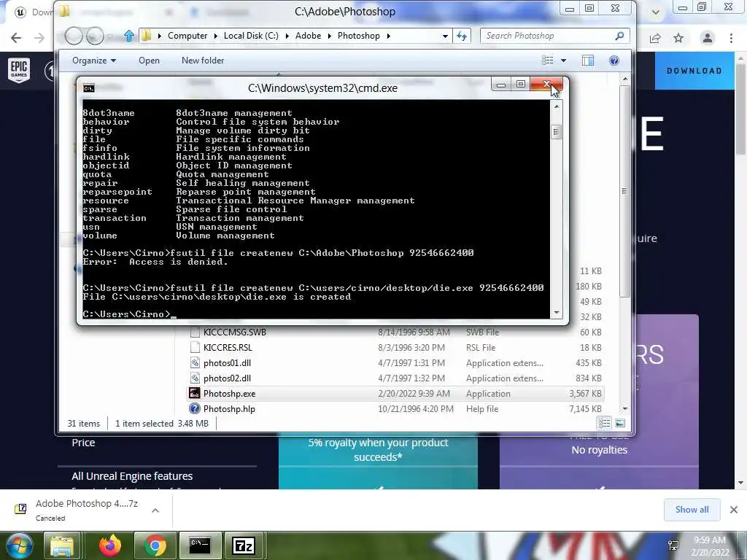
Task: Click the Explorer Up folder arrow icon
Action: 128,36
